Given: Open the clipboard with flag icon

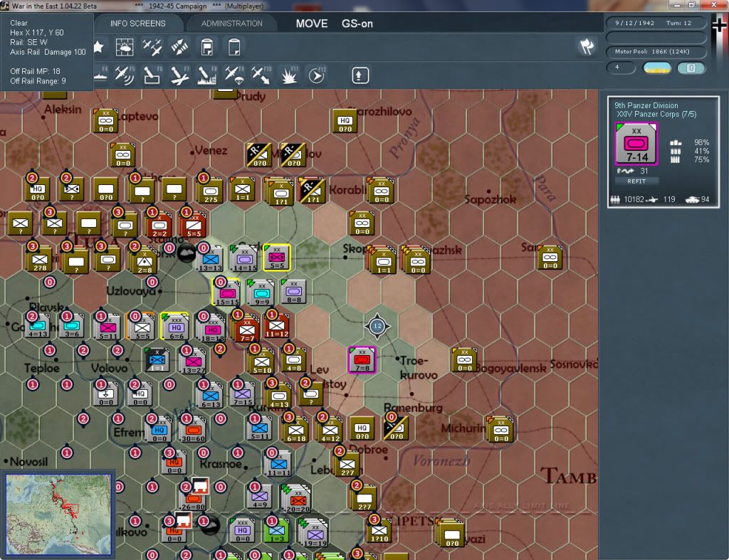Looking at the screenshot, I should 207,47.
